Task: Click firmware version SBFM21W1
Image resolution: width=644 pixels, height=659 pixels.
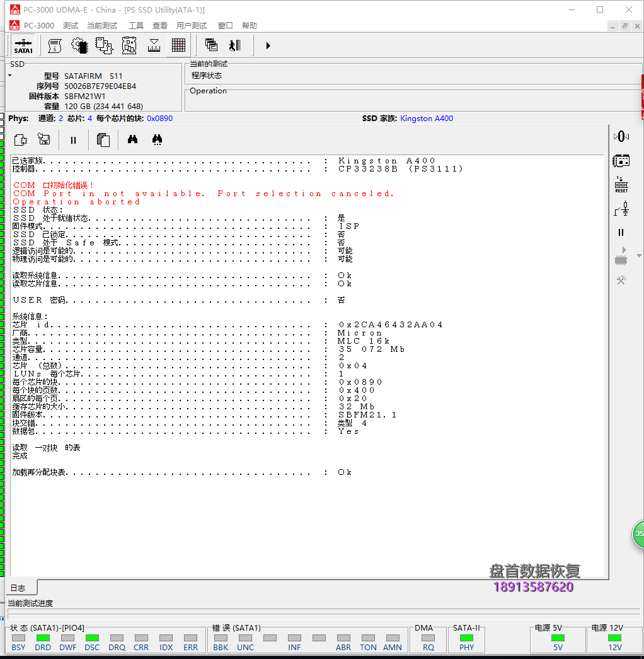Action: click(x=85, y=96)
